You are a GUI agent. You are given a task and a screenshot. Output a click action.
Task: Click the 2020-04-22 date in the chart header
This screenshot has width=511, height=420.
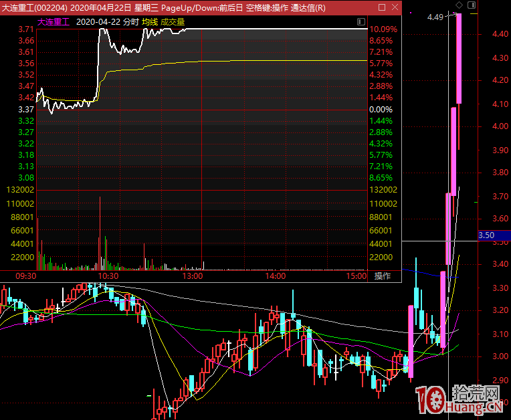coord(98,22)
